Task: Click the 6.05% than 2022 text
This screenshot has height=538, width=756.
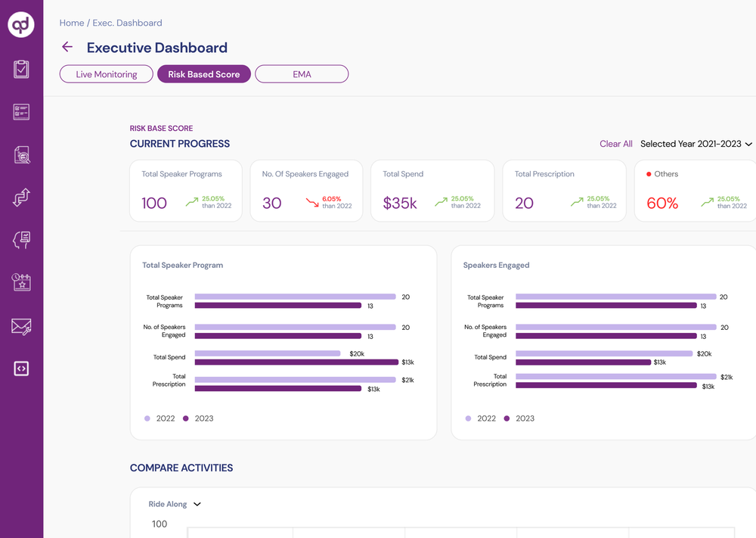Action: tap(337, 202)
